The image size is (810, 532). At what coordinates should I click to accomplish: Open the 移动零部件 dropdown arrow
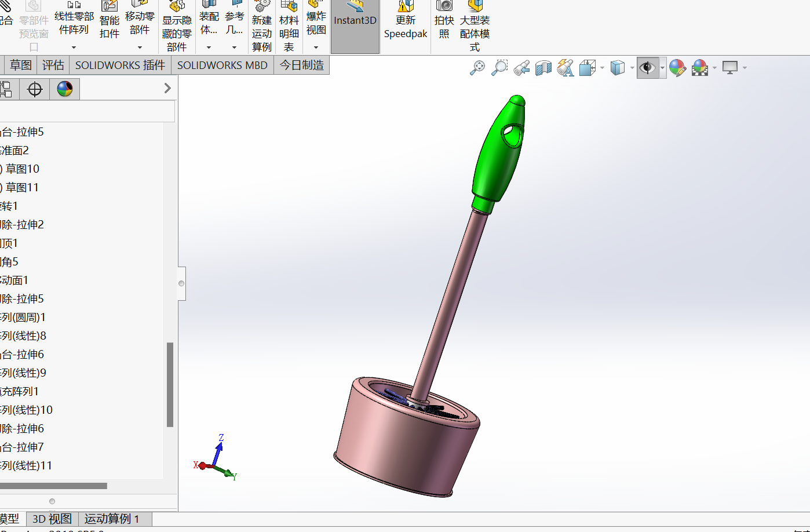140,48
